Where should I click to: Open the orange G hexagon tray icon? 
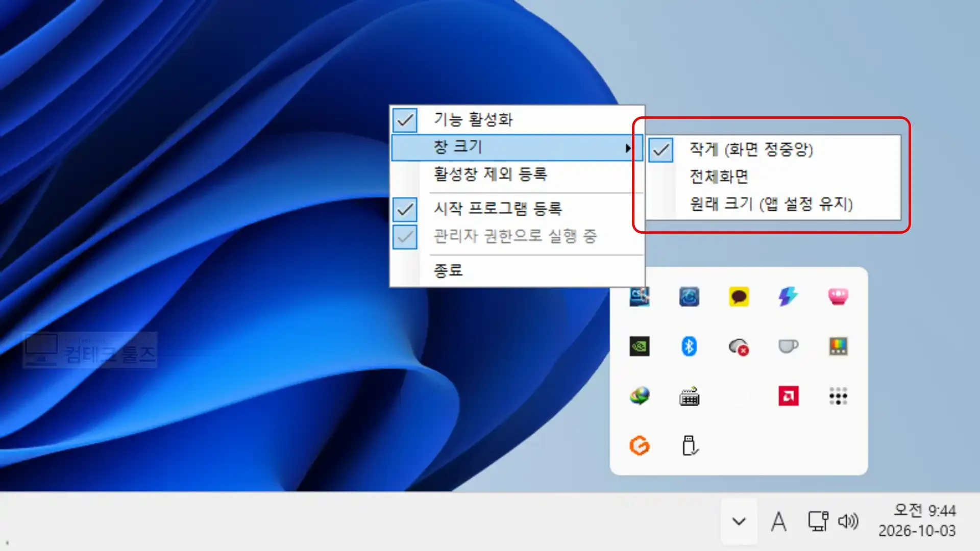(640, 445)
